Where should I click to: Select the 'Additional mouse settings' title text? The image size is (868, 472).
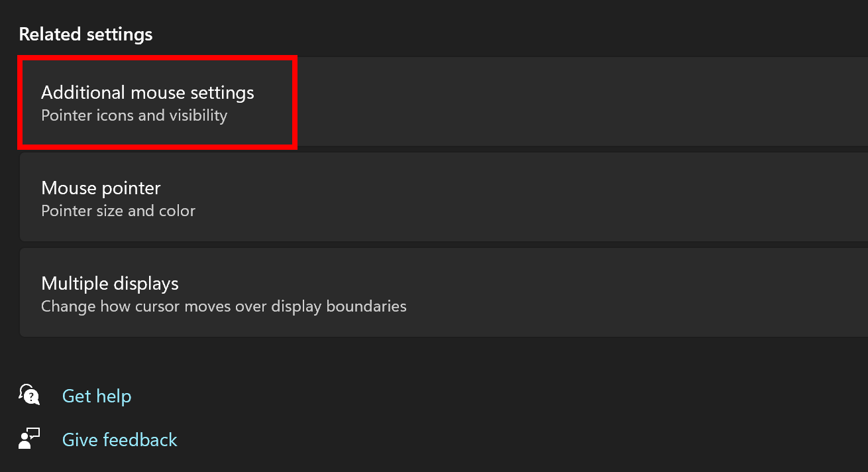coord(147,92)
